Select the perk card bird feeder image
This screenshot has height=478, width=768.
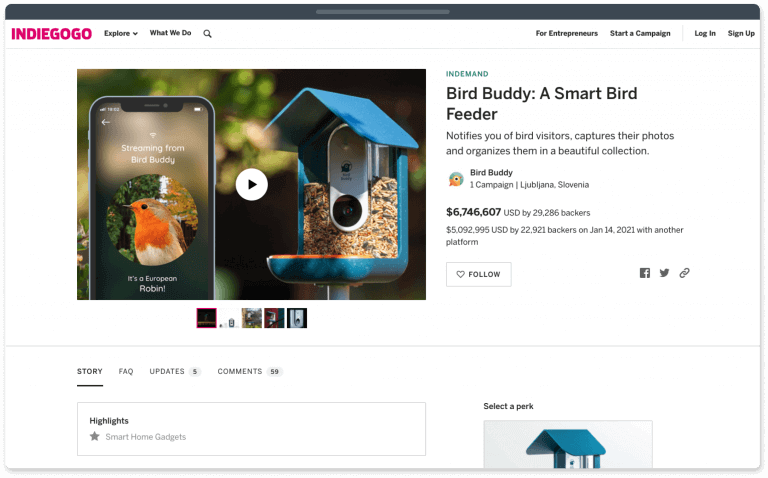pyautogui.click(x=568, y=445)
